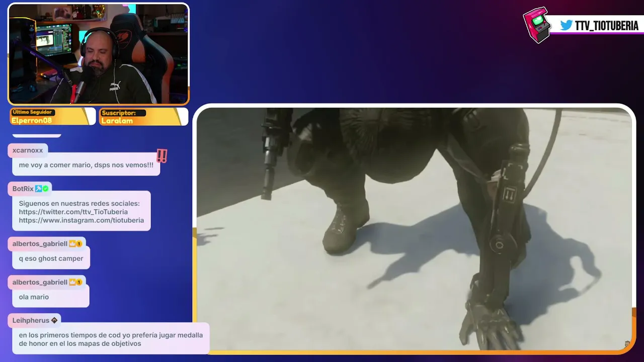This screenshot has width=644, height=362.
Task: Select the Leihpherus username in chat
Action: (x=31, y=320)
